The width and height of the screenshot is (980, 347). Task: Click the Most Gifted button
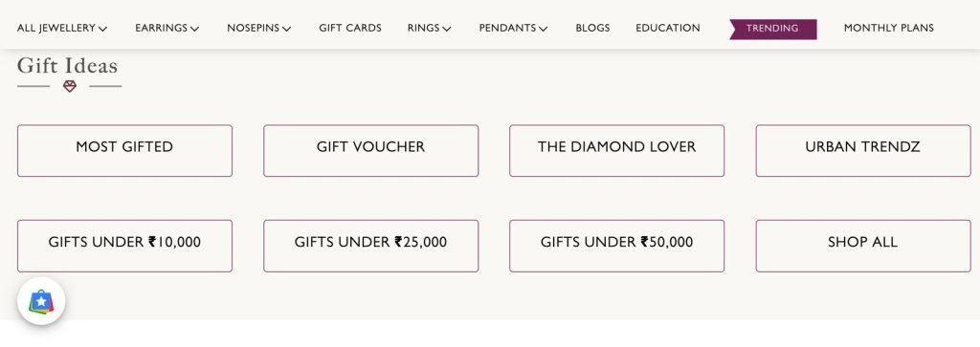click(125, 150)
